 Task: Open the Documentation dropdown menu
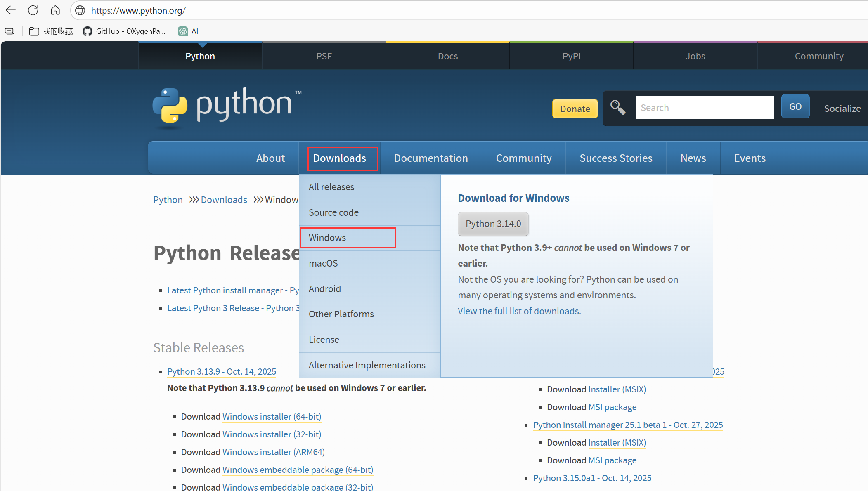(430, 158)
